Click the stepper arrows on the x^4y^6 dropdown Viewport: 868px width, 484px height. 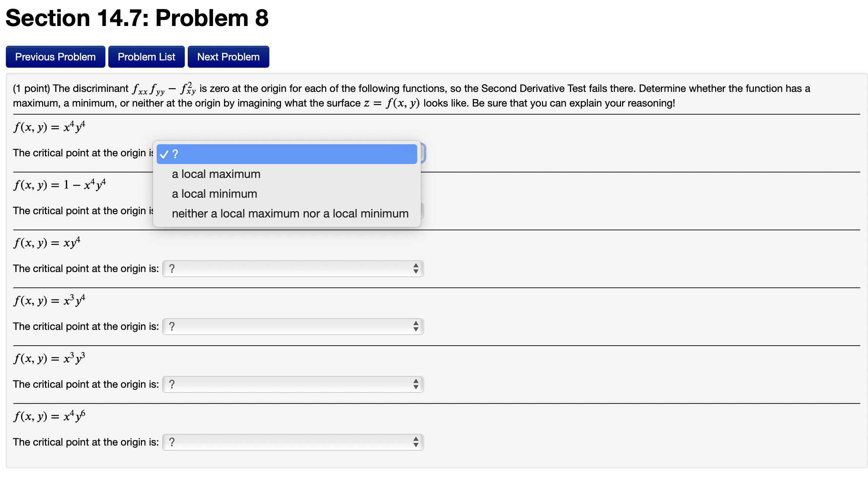[416, 442]
